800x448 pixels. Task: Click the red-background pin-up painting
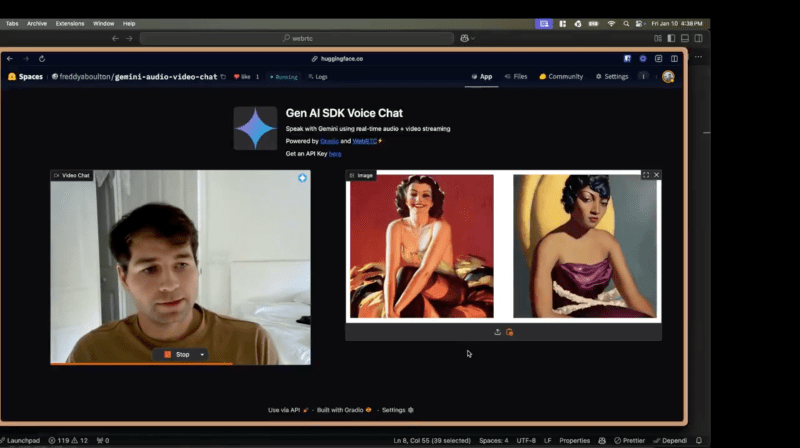tap(421, 246)
